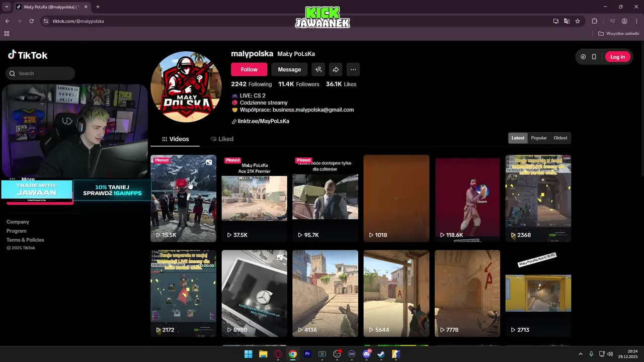Reload the page
Viewport: 644px width, 362px height.
32,21
